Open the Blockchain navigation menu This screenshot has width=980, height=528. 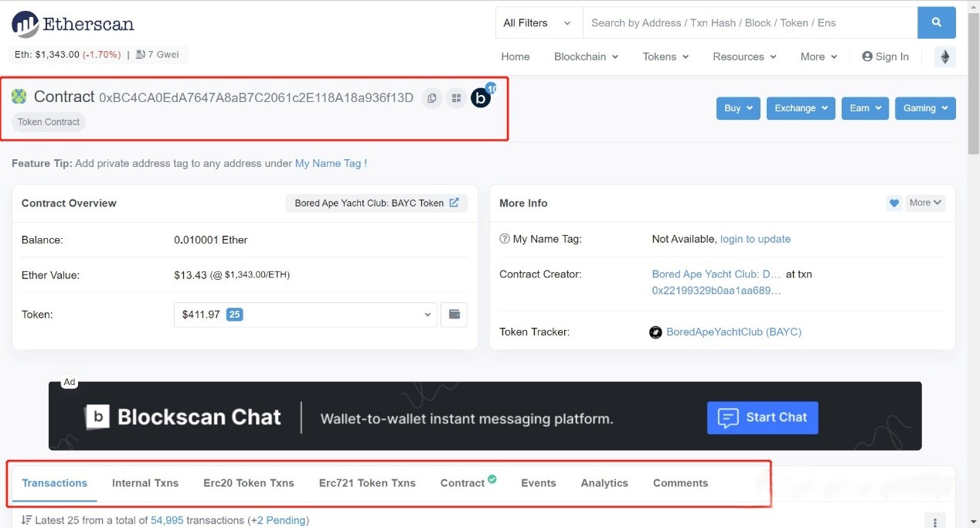[586, 56]
